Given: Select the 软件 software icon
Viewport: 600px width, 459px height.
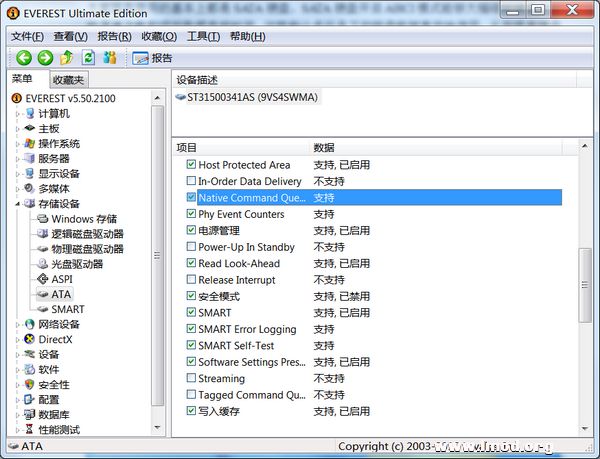Looking at the screenshot, I should (x=29, y=369).
